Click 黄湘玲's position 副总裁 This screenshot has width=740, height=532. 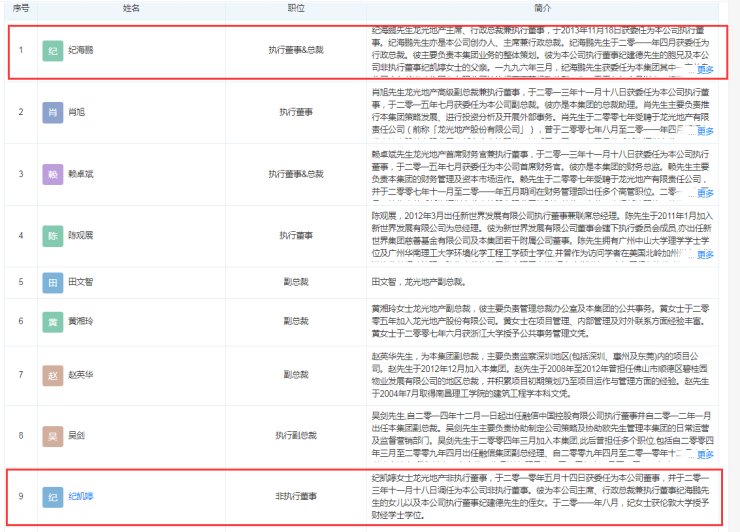296,321
